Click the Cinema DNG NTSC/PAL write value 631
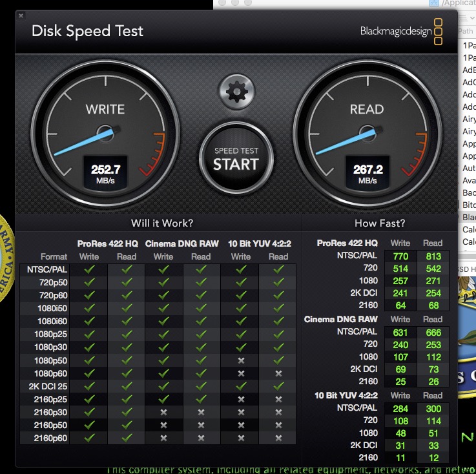Image resolution: width=476 pixels, height=474 pixels. [x=400, y=333]
